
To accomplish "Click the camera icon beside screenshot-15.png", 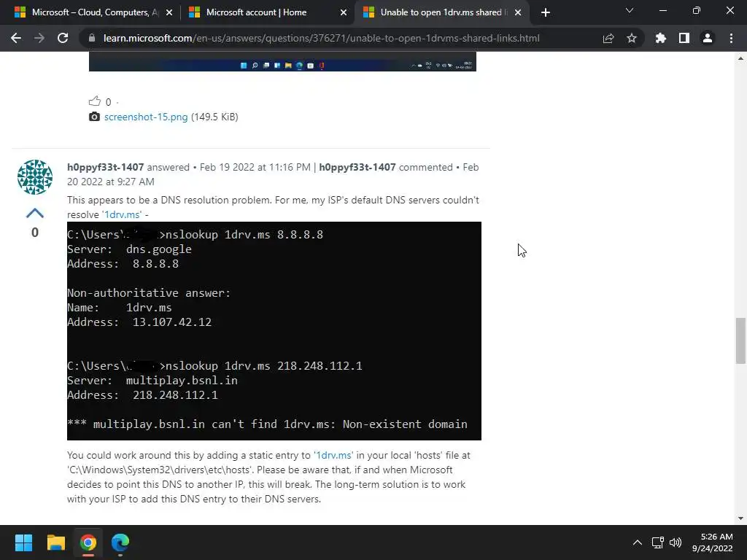I will coord(94,117).
